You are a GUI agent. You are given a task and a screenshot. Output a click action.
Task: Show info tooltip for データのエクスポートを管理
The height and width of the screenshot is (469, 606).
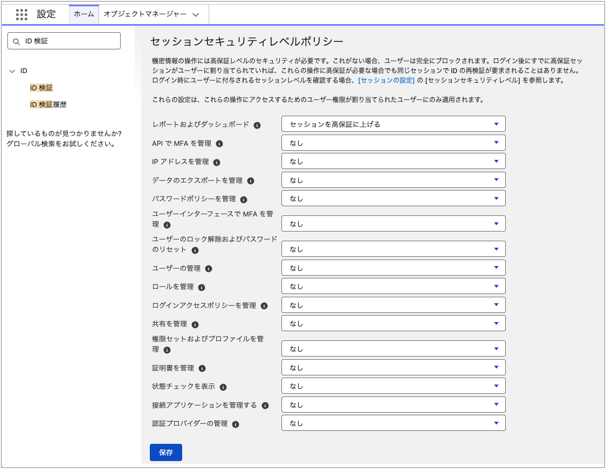[251, 181]
